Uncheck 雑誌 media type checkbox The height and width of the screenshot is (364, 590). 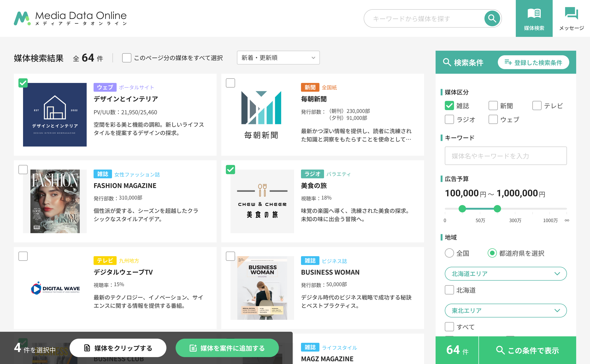[449, 106]
